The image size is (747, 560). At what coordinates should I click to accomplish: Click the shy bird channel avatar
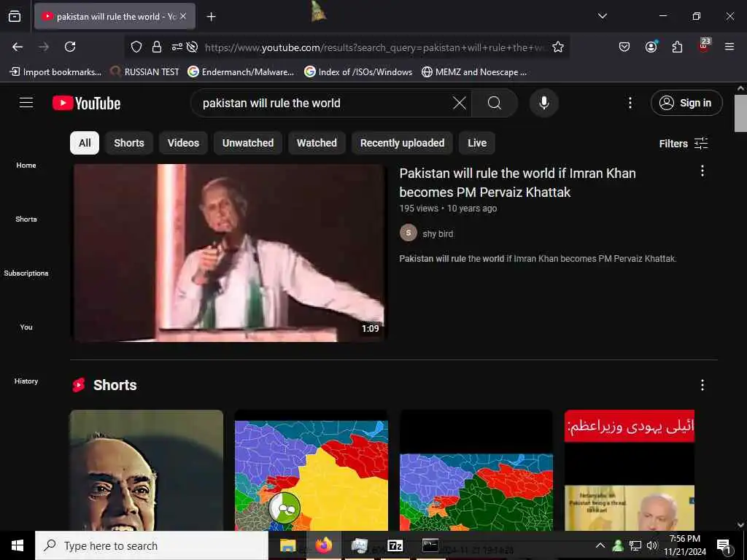click(x=409, y=233)
